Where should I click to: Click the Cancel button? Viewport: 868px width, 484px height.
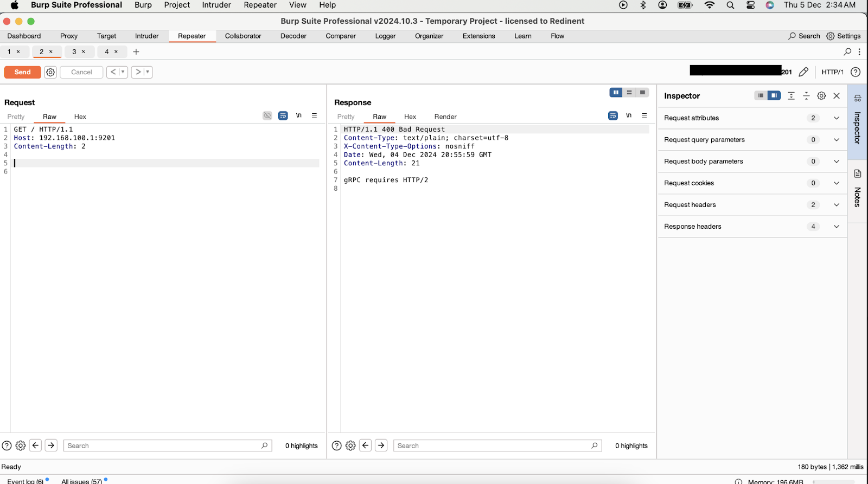[x=81, y=72]
